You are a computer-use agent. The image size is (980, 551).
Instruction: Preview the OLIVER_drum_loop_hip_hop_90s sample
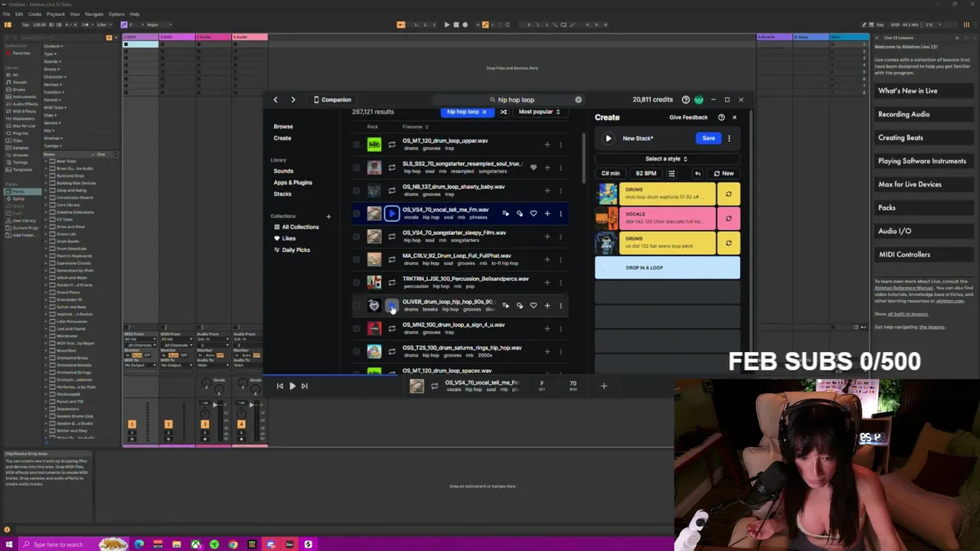391,305
